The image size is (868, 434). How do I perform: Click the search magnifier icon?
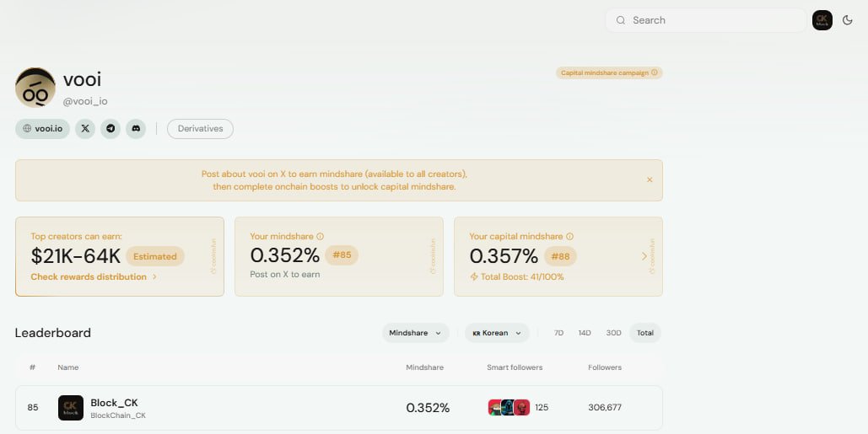click(621, 20)
